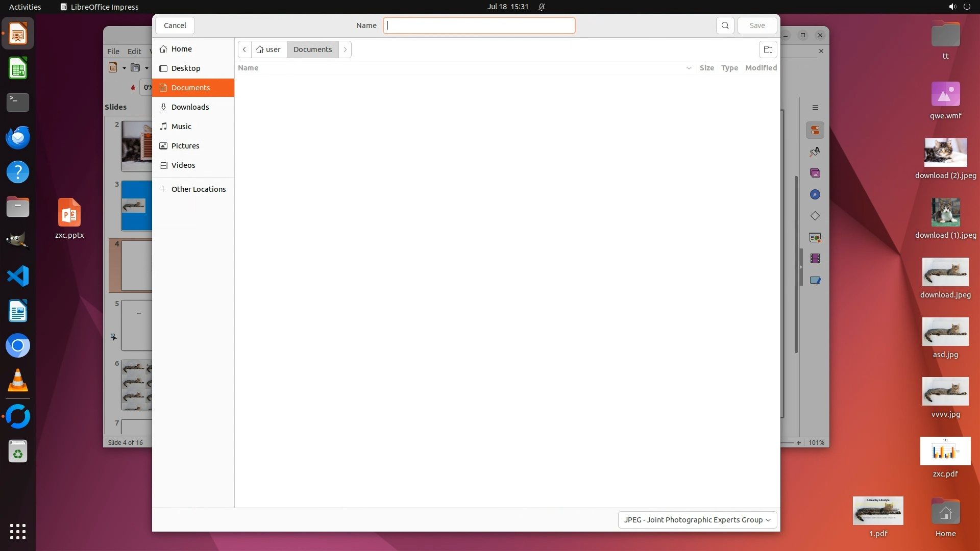980x551 pixels.
Task: Click the Name column sort chevron
Action: pyautogui.click(x=689, y=68)
